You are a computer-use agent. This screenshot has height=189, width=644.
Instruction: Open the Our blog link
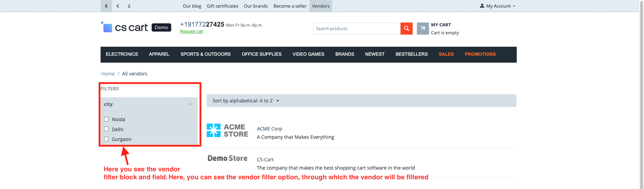192,6
